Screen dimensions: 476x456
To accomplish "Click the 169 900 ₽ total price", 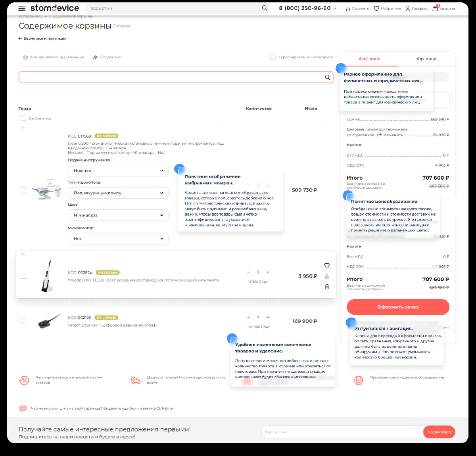I will (305, 321).
